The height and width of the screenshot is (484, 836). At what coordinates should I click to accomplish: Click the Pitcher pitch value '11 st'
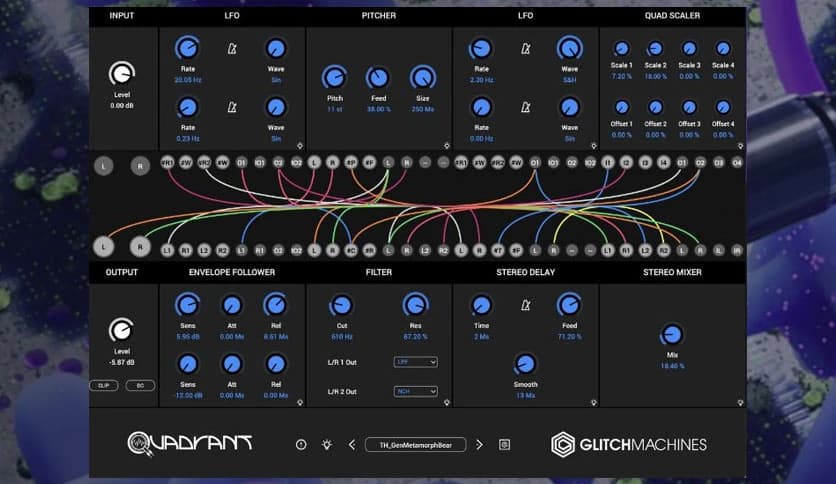point(335,109)
